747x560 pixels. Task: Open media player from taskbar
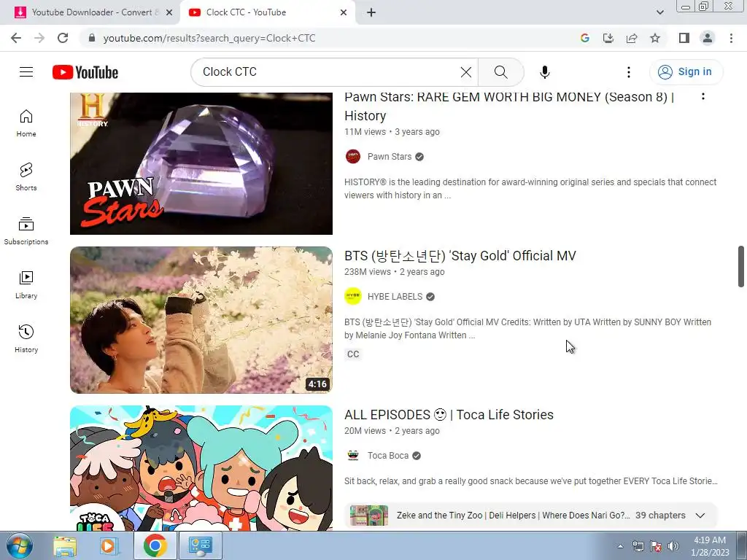(x=109, y=545)
